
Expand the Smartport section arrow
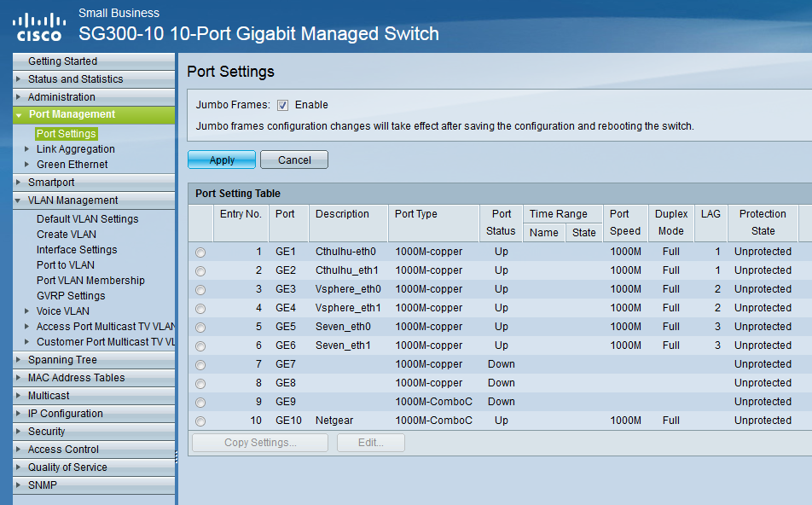tap(19, 183)
